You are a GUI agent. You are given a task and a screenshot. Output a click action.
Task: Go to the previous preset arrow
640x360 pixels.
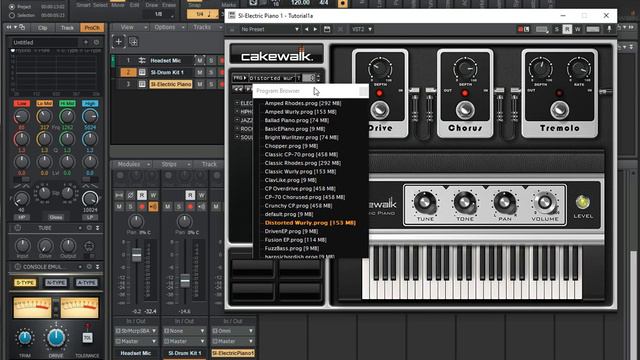(x=307, y=29)
